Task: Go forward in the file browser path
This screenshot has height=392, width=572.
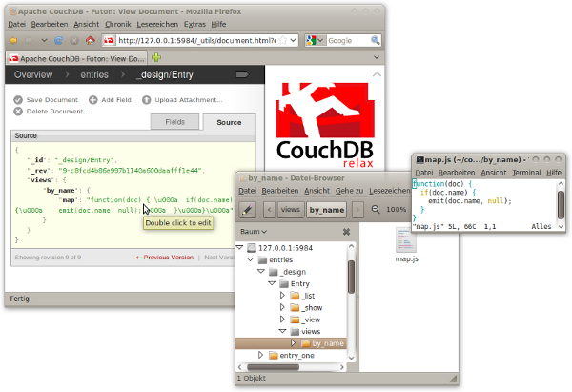Action: click(357, 210)
